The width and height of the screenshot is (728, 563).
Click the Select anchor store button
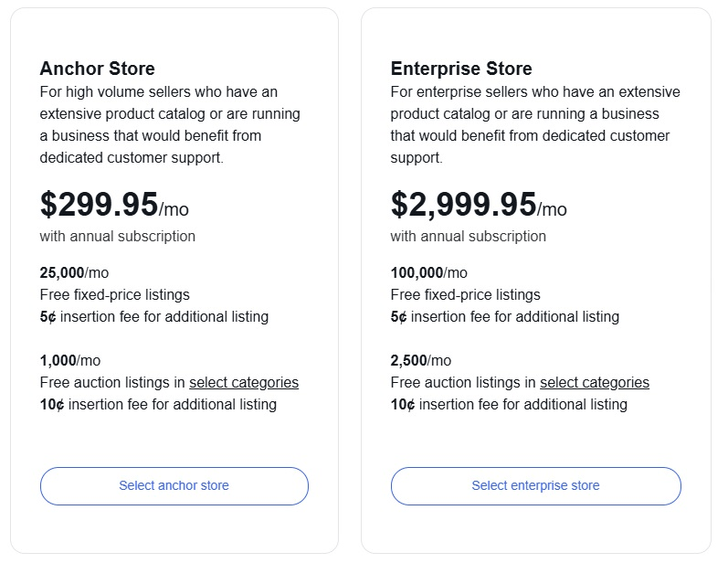(x=174, y=485)
